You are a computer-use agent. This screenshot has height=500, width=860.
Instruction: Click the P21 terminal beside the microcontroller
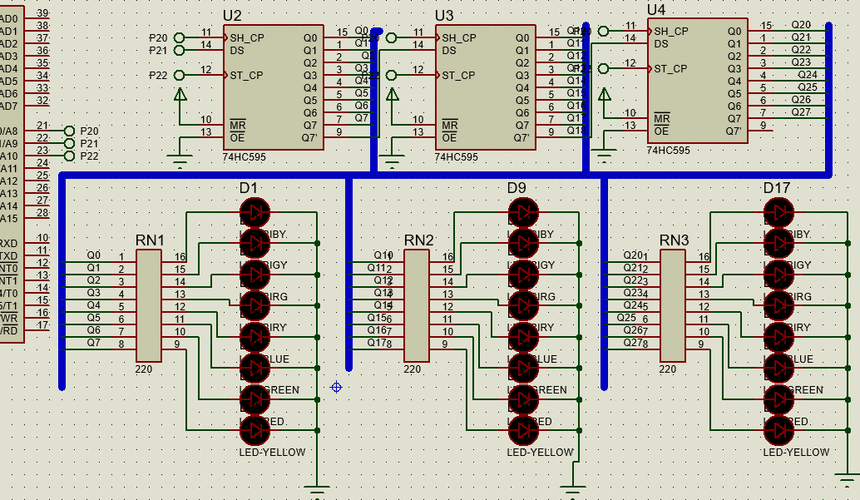click(69, 144)
